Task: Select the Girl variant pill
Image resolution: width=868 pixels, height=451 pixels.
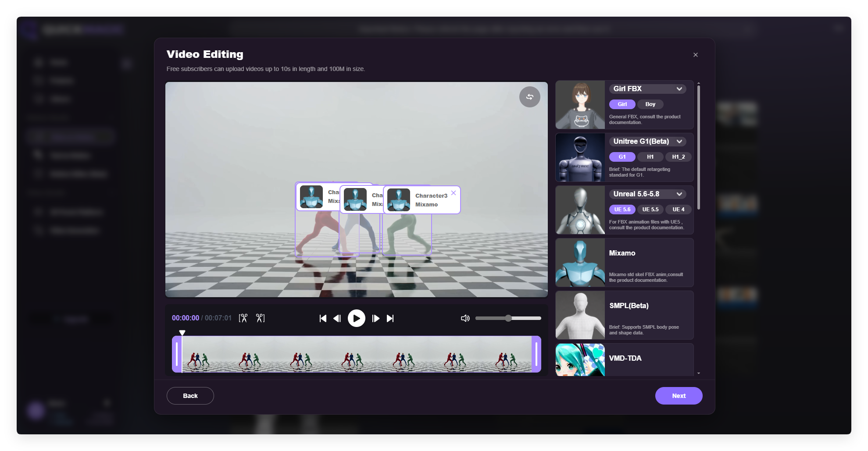Action: (x=622, y=104)
